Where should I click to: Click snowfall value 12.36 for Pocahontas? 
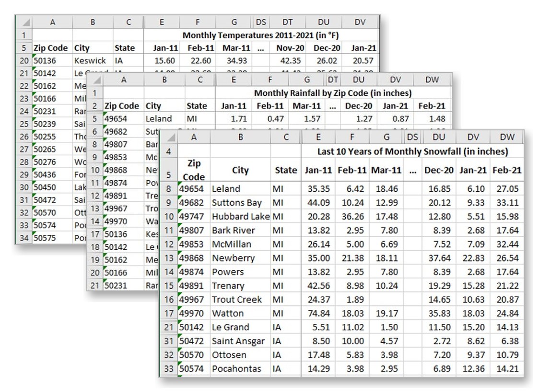[473, 369]
